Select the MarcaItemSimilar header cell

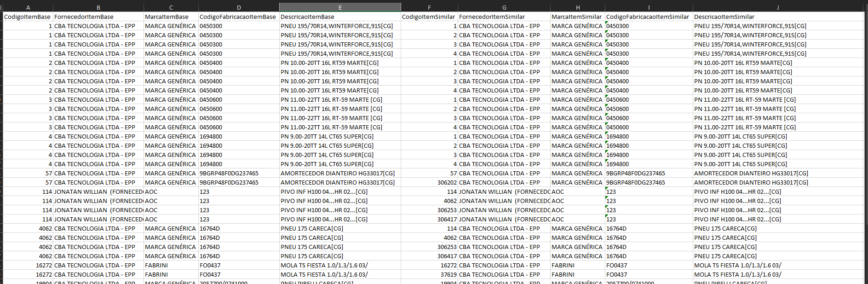pyautogui.click(x=578, y=17)
